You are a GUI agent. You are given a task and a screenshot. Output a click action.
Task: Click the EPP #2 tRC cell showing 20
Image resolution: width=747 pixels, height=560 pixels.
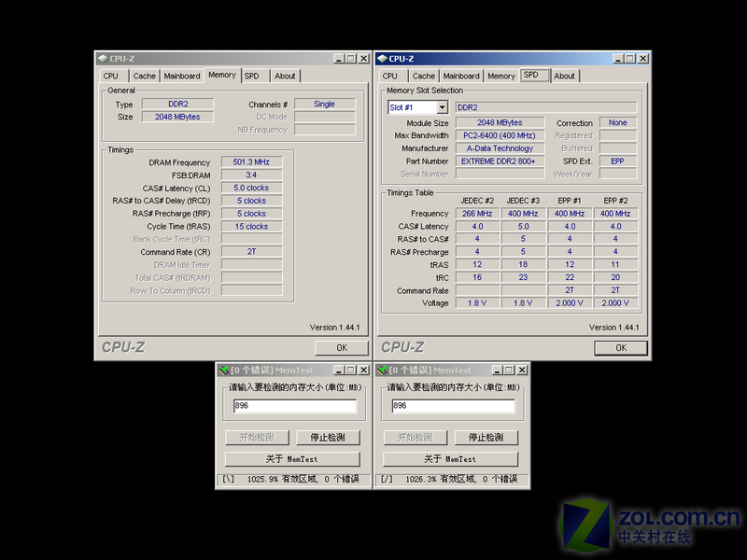point(615,277)
